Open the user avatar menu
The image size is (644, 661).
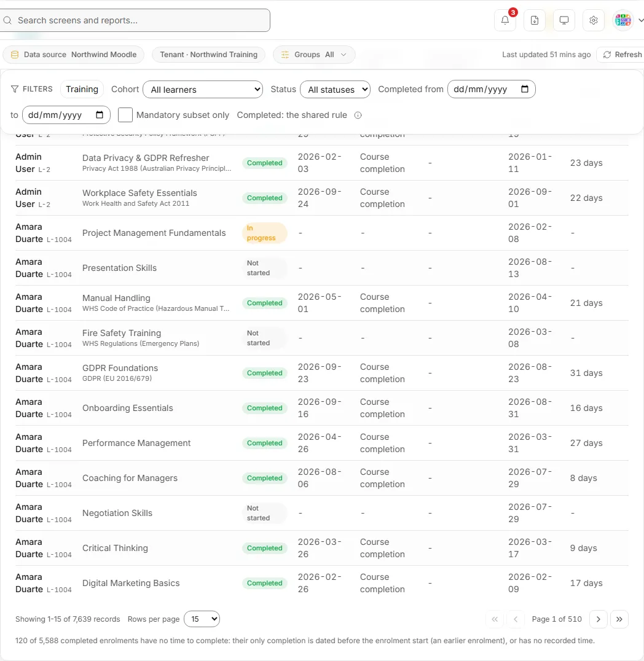[x=628, y=20]
